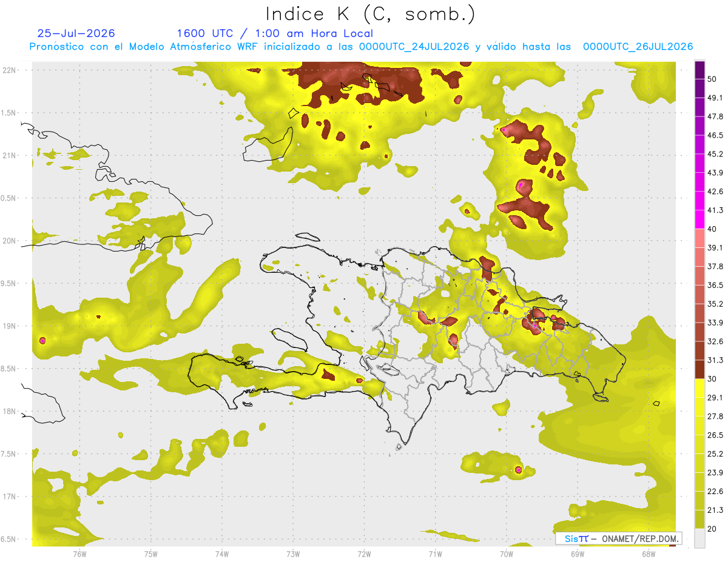Click the '22N' latitude label
The image size is (728, 562).
[x=10, y=70]
